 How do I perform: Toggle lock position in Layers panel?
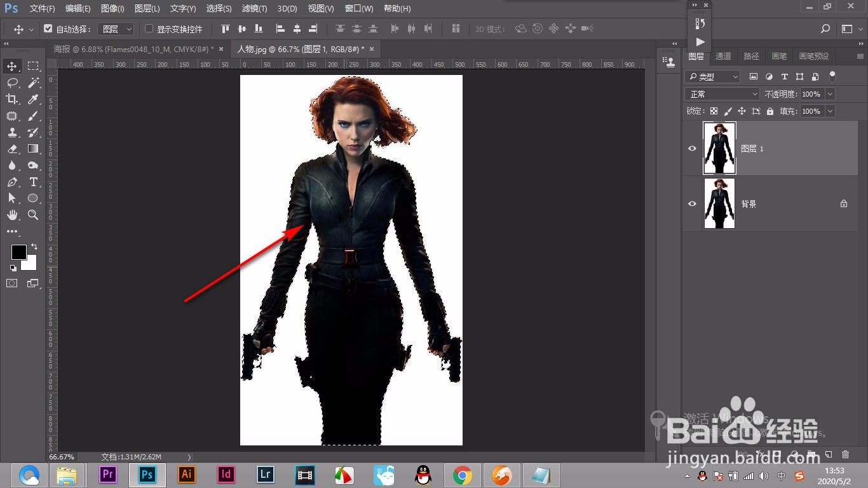pyautogui.click(x=742, y=111)
